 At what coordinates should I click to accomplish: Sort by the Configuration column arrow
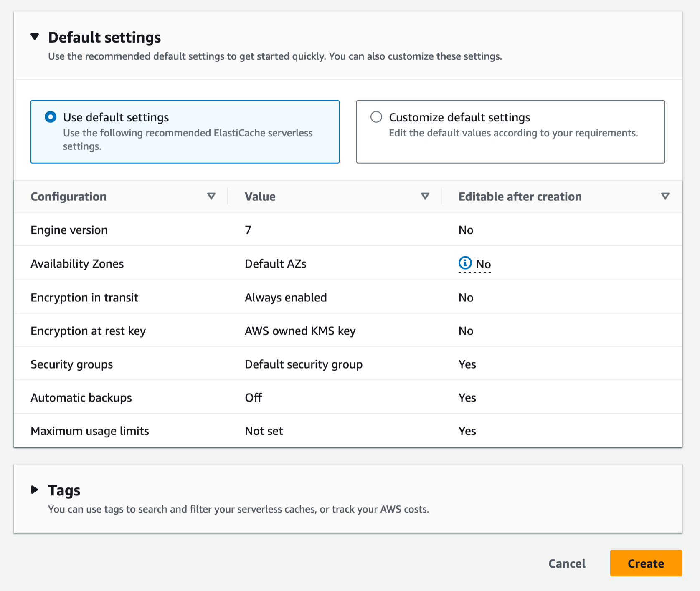pos(211,196)
